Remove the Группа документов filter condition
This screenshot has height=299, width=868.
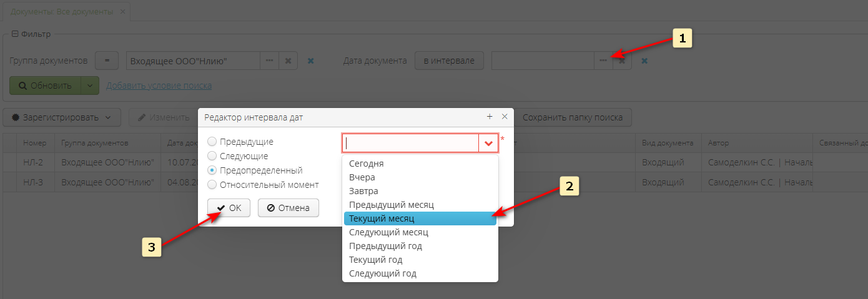310,61
